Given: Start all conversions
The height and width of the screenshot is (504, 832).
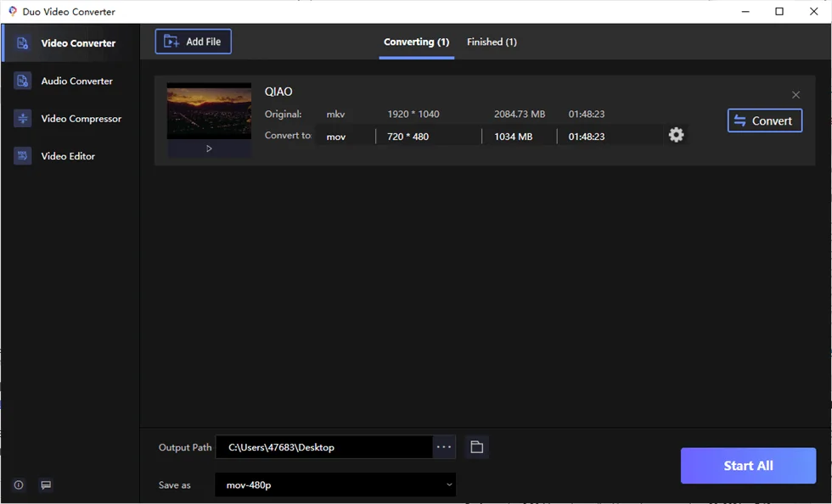Looking at the screenshot, I should 747,465.
